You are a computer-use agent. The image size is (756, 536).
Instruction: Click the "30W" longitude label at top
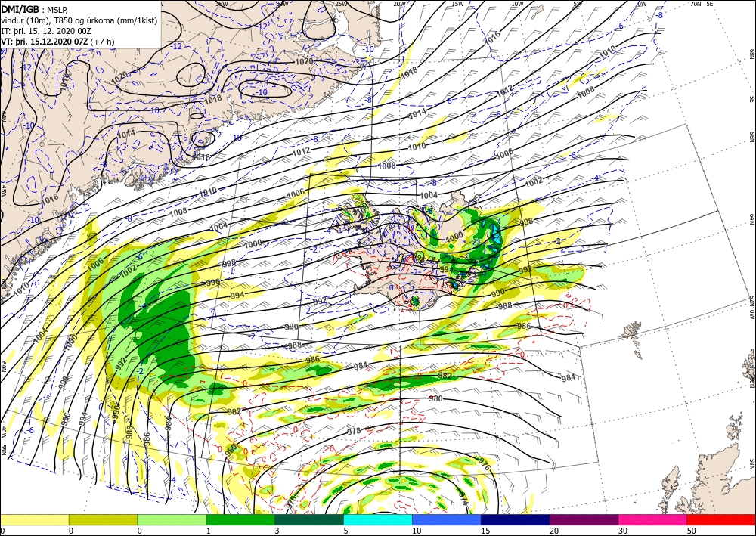(x=282, y=3)
